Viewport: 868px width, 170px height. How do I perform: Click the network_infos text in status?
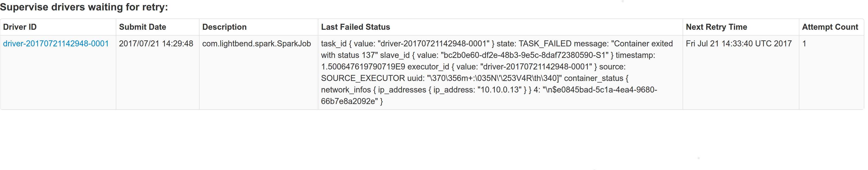[346, 90]
